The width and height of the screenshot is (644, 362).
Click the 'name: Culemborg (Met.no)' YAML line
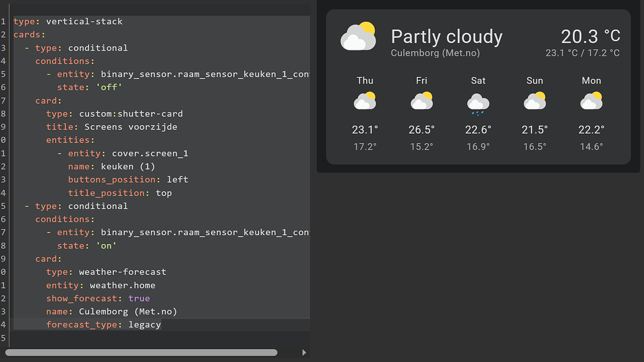[111, 311]
